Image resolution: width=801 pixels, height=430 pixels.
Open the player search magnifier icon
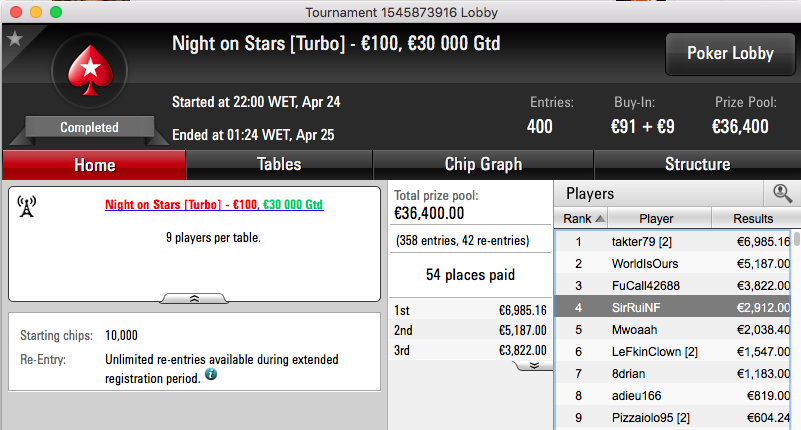coord(782,194)
